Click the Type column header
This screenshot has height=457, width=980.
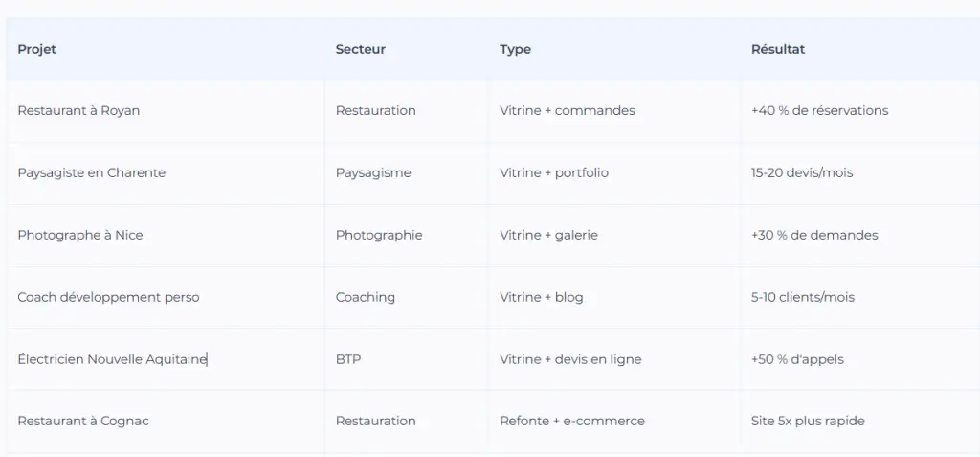pos(515,49)
